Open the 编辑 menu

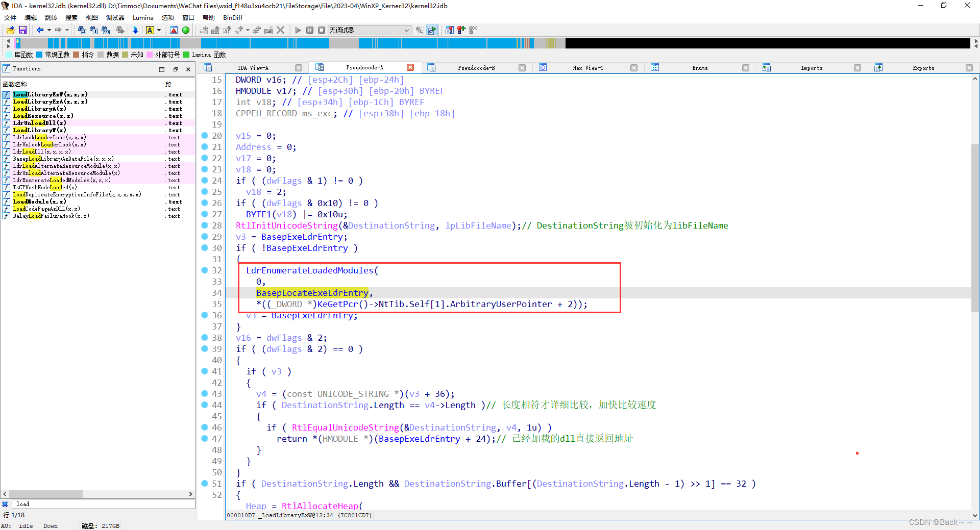[31, 17]
